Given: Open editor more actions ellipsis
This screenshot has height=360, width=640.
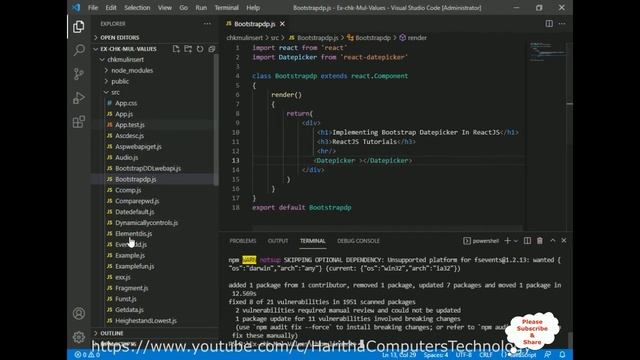Looking at the screenshot, I should tap(562, 24).
